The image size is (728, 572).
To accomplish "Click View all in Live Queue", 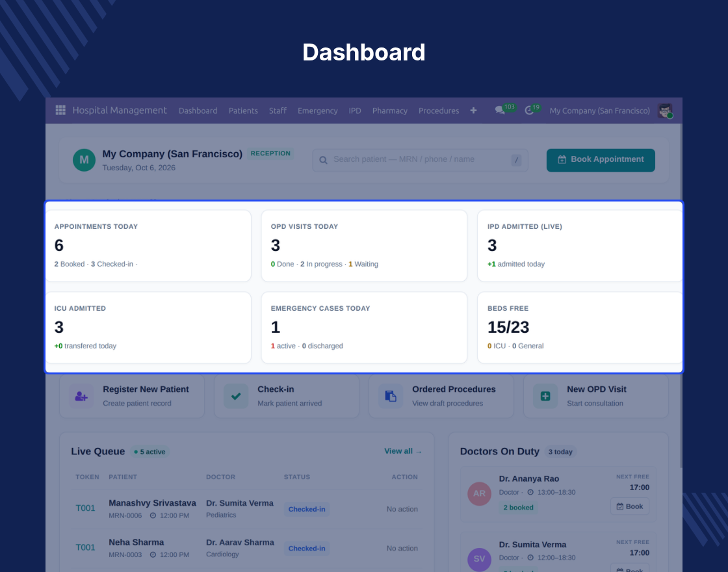I will (402, 451).
